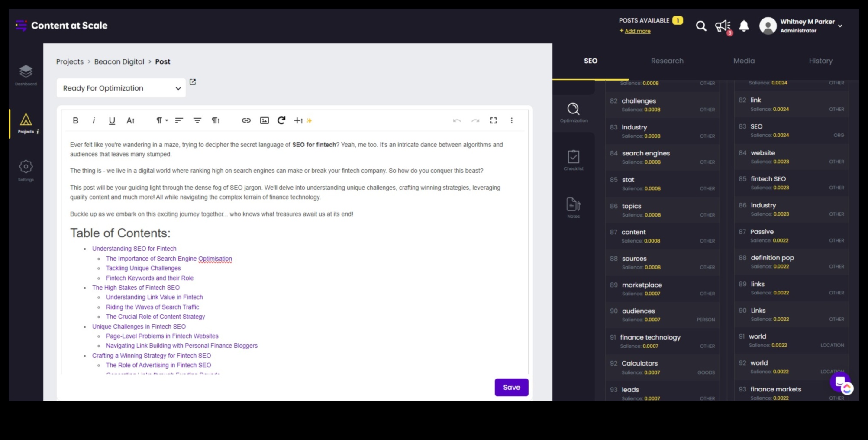
Task: Click the Bold formatting icon
Action: point(75,121)
